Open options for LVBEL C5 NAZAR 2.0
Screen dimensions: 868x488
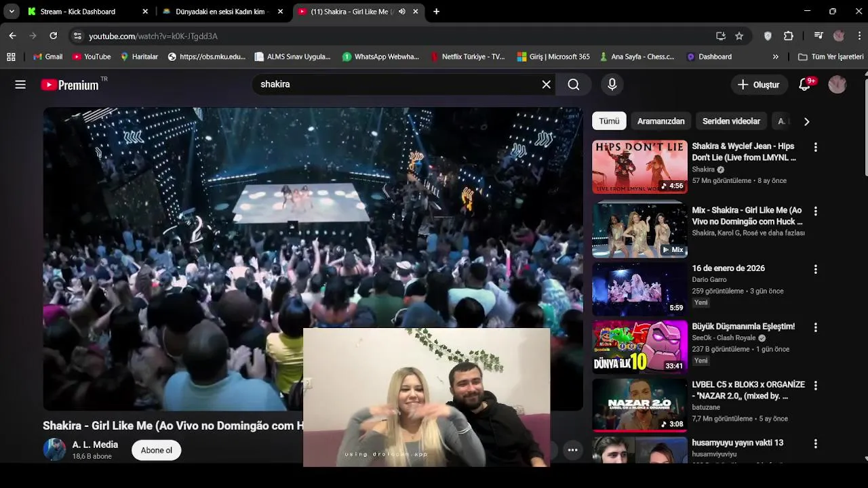click(x=816, y=386)
